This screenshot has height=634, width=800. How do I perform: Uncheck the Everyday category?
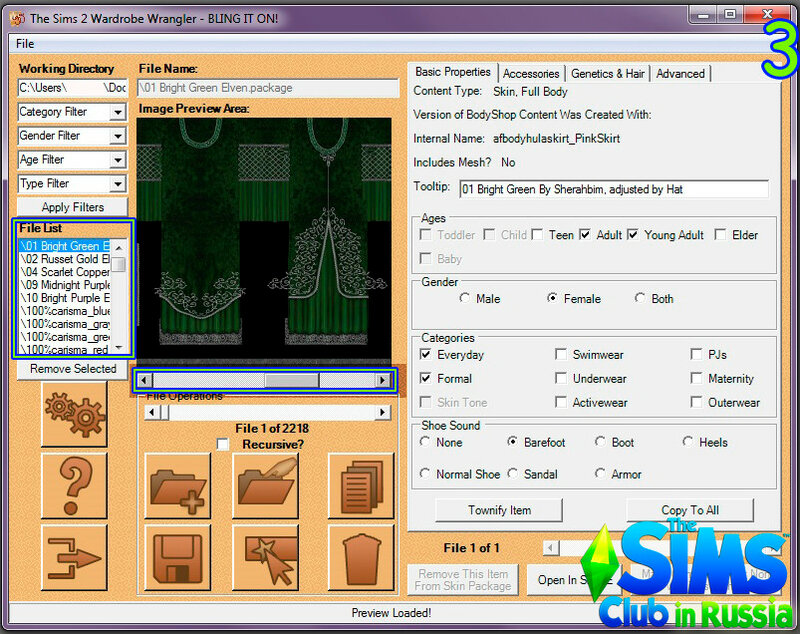click(x=425, y=354)
